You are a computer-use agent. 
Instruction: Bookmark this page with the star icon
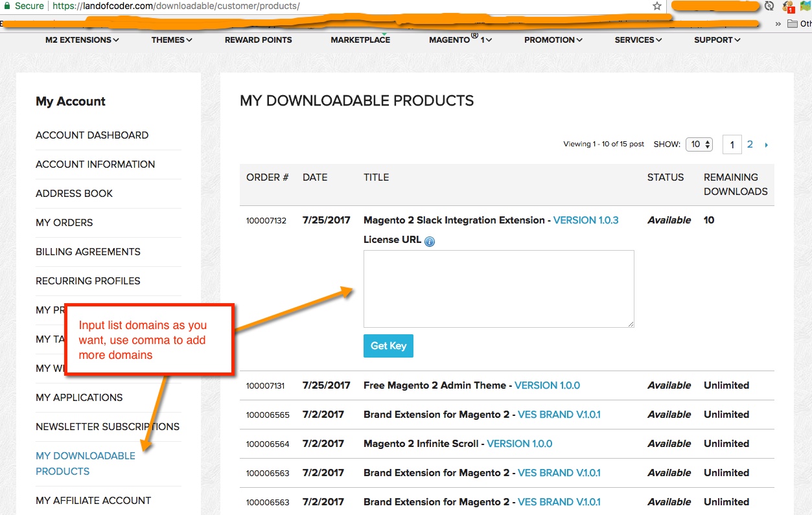(657, 6)
